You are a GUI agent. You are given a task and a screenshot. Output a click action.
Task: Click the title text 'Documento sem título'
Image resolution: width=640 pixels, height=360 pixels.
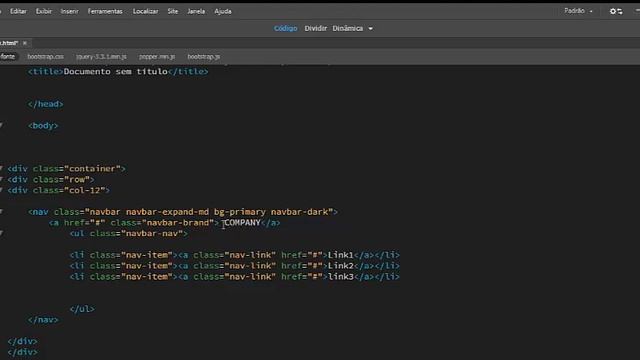pyautogui.click(x=116, y=71)
